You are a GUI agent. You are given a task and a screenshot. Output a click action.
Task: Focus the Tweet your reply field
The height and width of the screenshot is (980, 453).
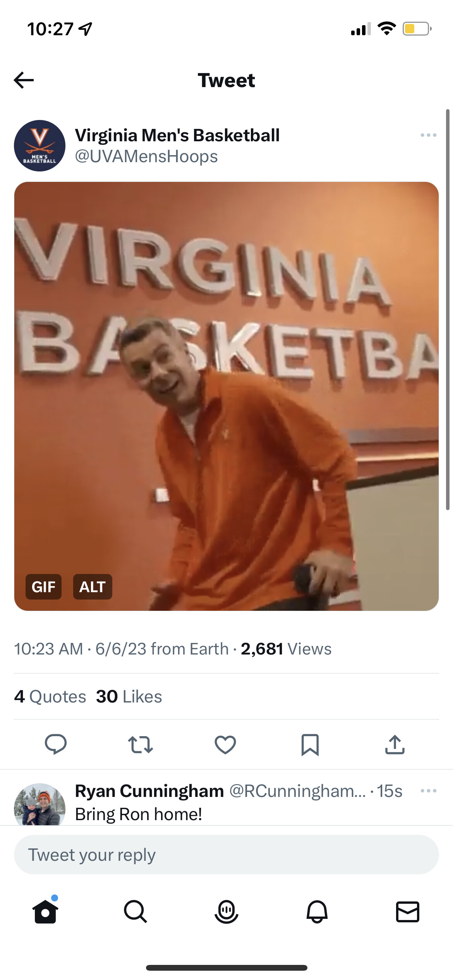pyautogui.click(x=226, y=855)
